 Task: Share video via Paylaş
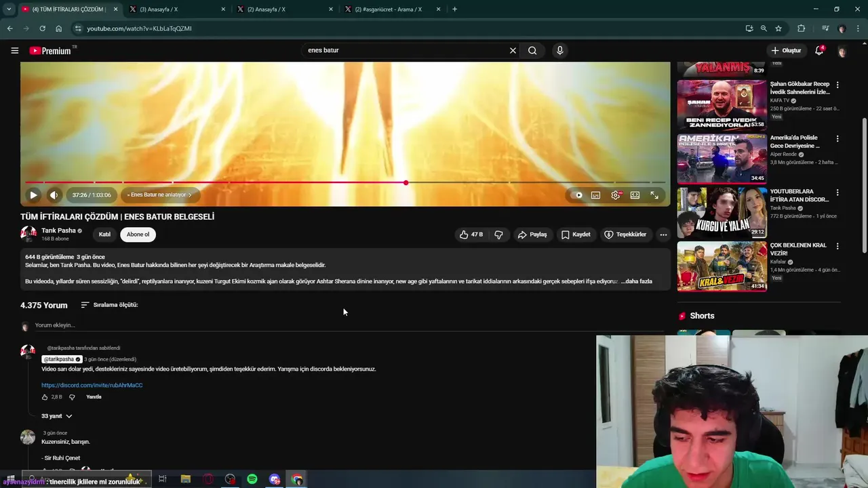pos(532,235)
